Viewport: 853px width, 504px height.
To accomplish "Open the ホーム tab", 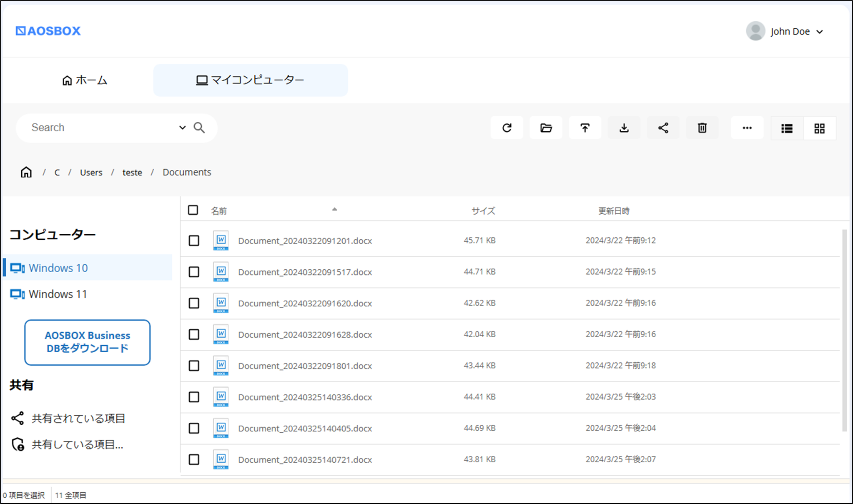I will click(x=85, y=80).
